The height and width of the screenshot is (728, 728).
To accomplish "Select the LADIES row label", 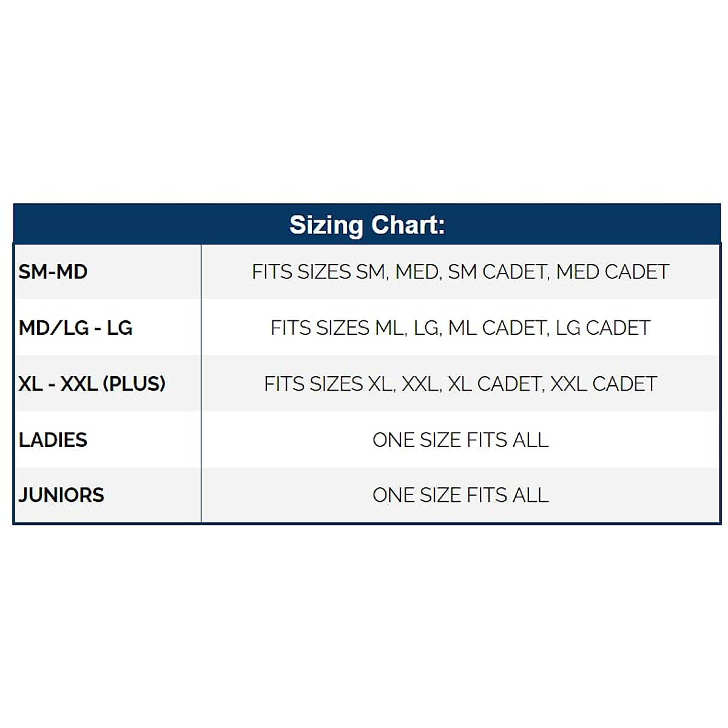I will point(53,440).
